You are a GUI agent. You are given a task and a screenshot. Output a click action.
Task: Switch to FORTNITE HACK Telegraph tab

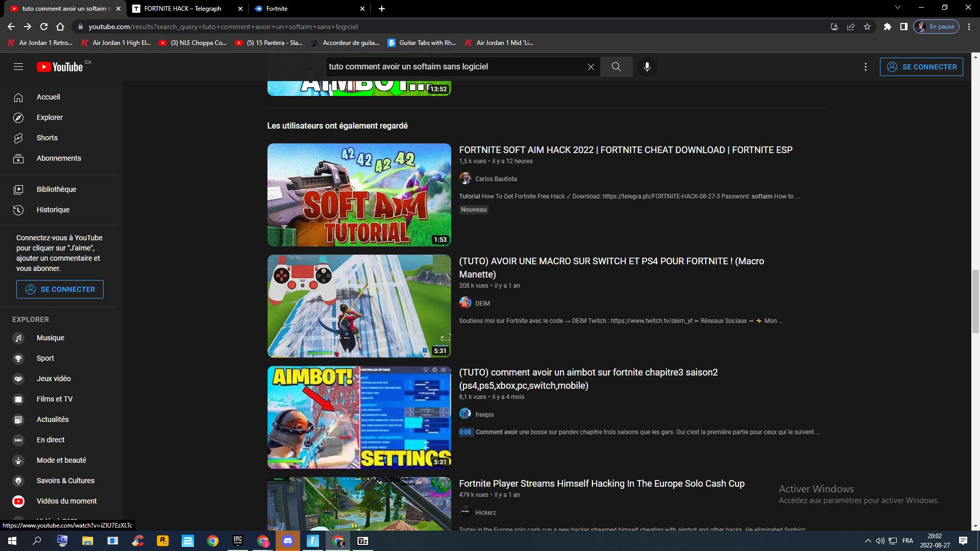pos(182,9)
